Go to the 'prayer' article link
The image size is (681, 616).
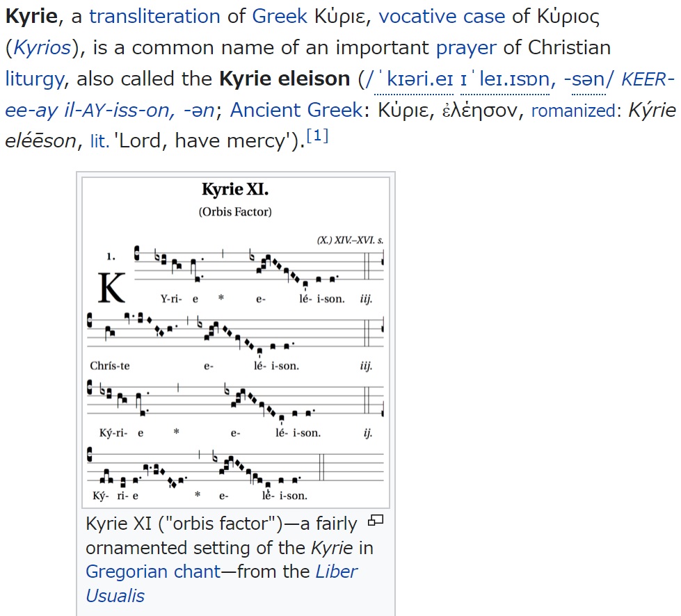tap(466, 48)
